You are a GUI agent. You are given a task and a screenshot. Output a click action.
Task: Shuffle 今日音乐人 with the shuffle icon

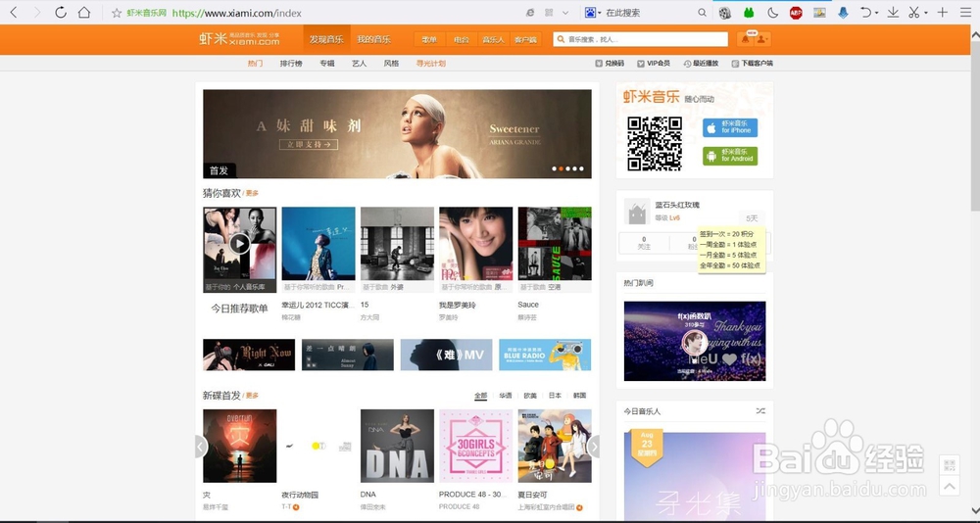(760, 411)
